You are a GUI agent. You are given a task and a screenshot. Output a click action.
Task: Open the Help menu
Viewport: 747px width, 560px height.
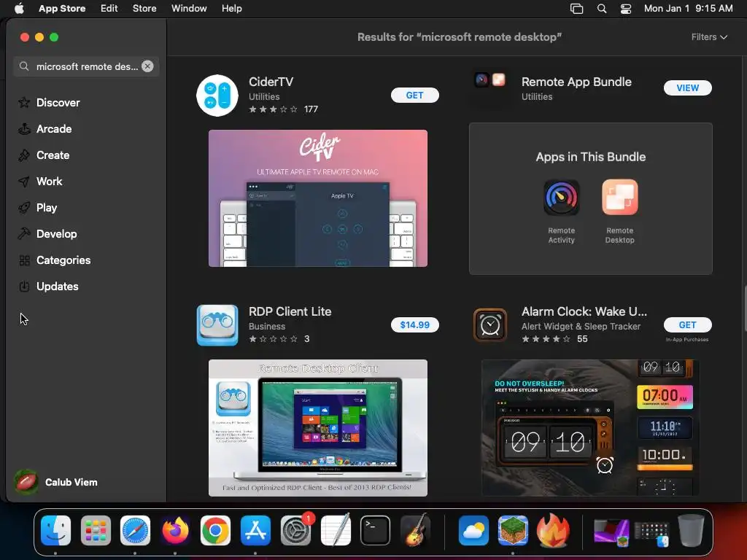(231, 8)
